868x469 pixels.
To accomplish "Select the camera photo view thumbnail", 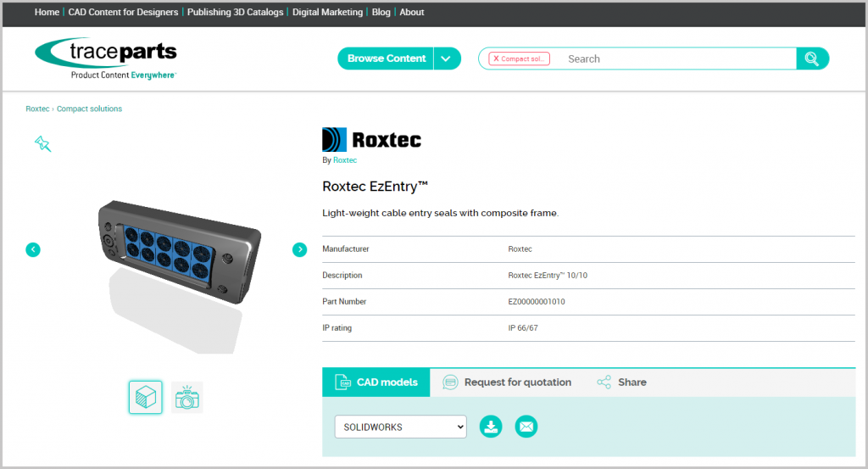I will point(186,397).
